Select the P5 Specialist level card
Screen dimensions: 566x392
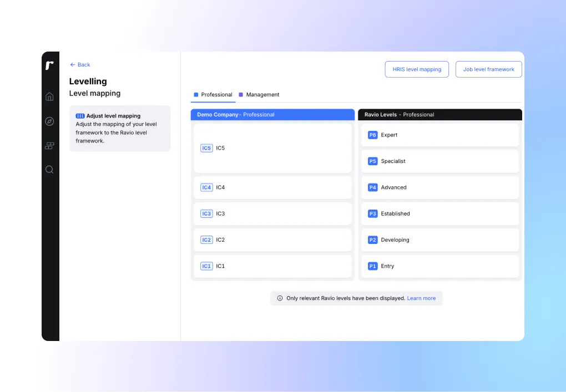click(x=440, y=161)
